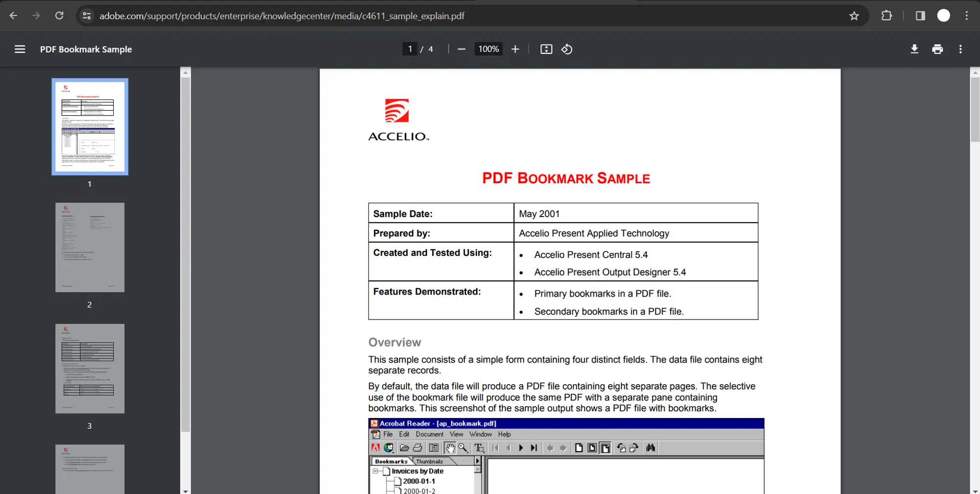Click the Fit to page button
980x494 pixels.
tap(546, 49)
